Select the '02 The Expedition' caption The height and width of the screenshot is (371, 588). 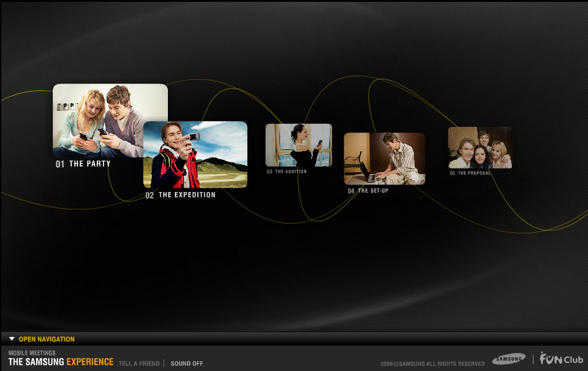[x=180, y=195]
